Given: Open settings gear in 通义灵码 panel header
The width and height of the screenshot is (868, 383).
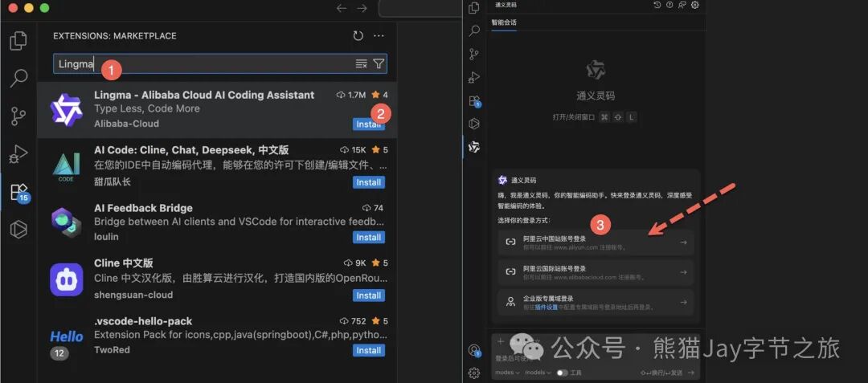Looking at the screenshot, I should (695, 5).
